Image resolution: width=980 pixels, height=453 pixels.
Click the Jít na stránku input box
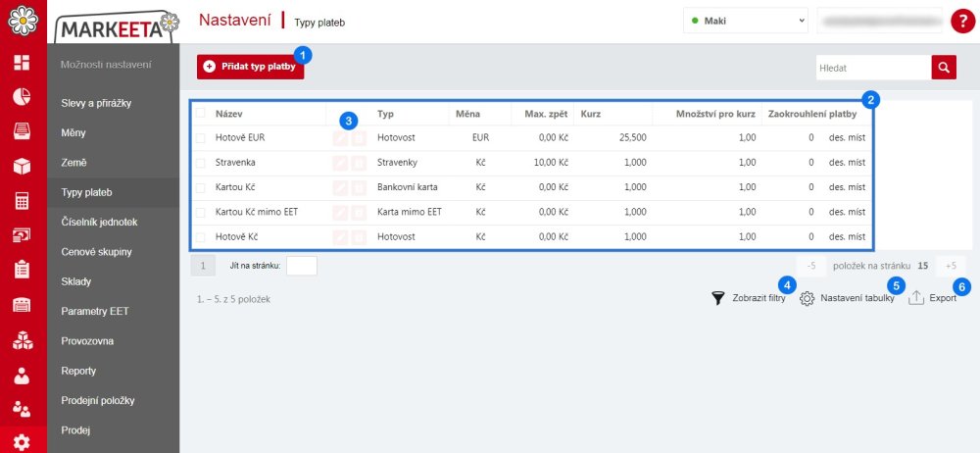coord(301,266)
